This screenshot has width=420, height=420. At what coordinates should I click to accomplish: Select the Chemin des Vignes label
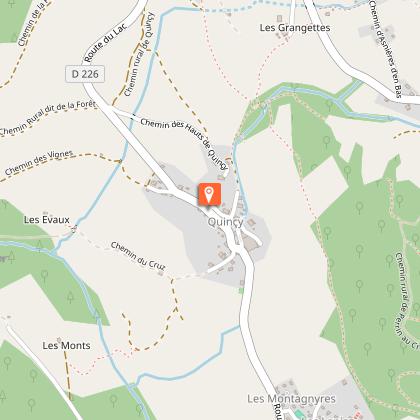tap(39, 162)
